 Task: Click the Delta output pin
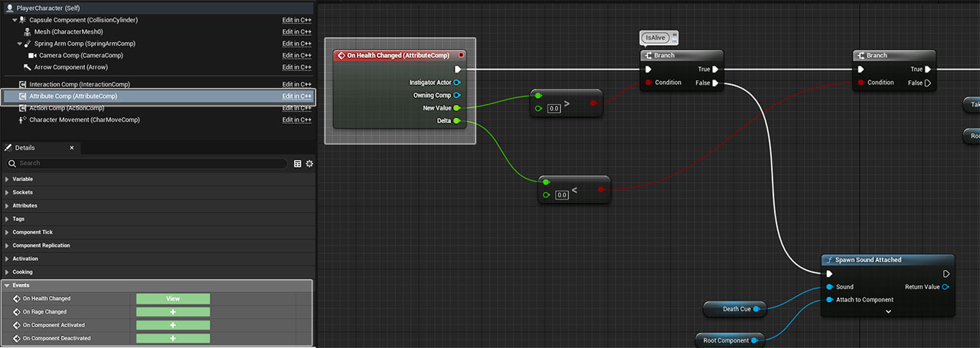coord(457,121)
